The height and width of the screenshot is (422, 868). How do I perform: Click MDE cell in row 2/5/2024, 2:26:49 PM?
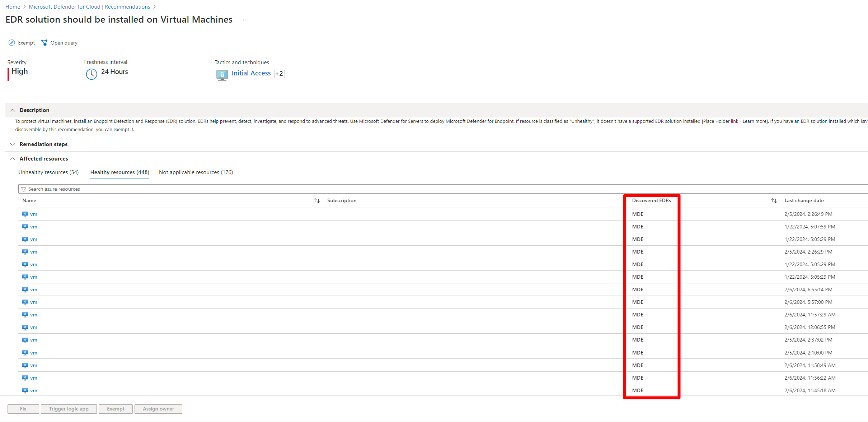(x=638, y=214)
